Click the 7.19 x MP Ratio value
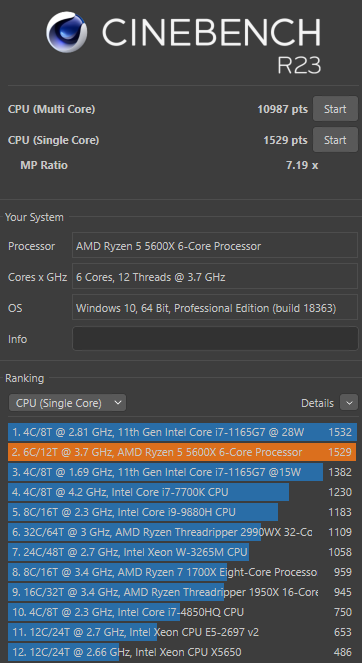This screenshot has height=663, width=362. click(302, 165)
